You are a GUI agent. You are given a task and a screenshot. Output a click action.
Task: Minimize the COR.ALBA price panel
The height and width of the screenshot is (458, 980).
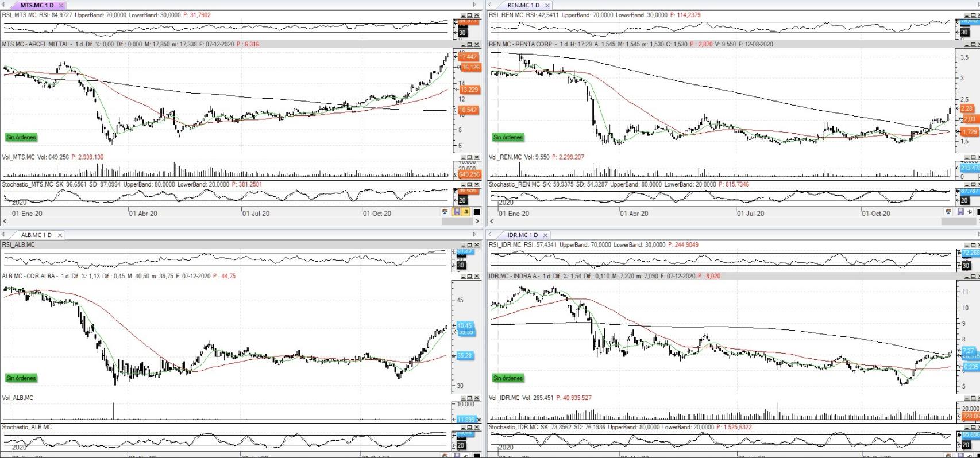[463, 276]
